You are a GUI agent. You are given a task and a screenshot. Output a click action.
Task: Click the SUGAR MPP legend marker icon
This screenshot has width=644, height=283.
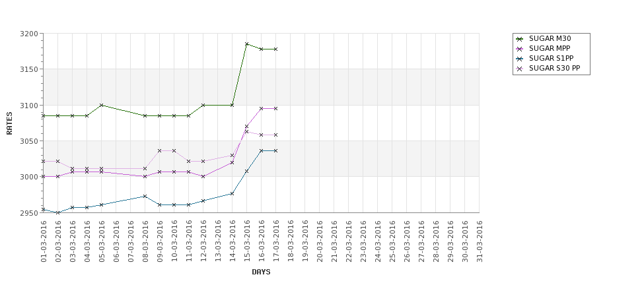pos(520,49)
